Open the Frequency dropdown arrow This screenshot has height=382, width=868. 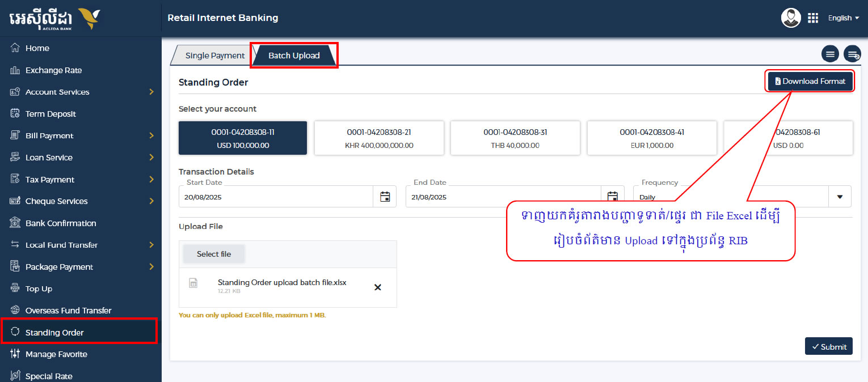tap(840, 197)
